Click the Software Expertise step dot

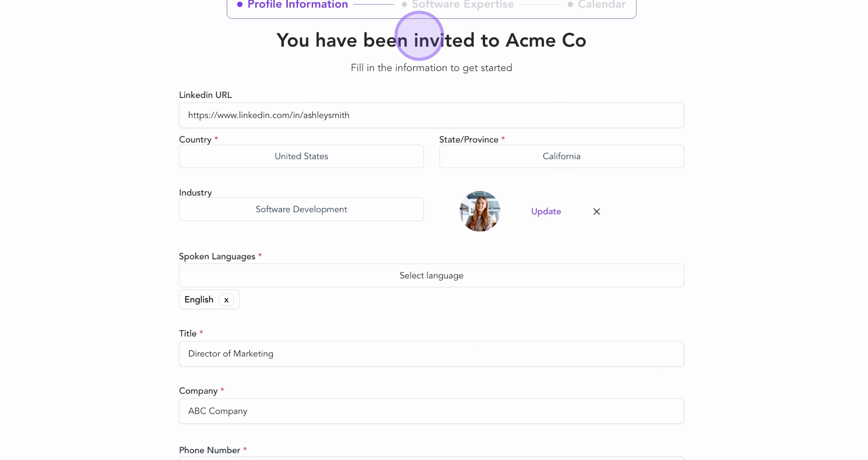(x=404, y=5)
